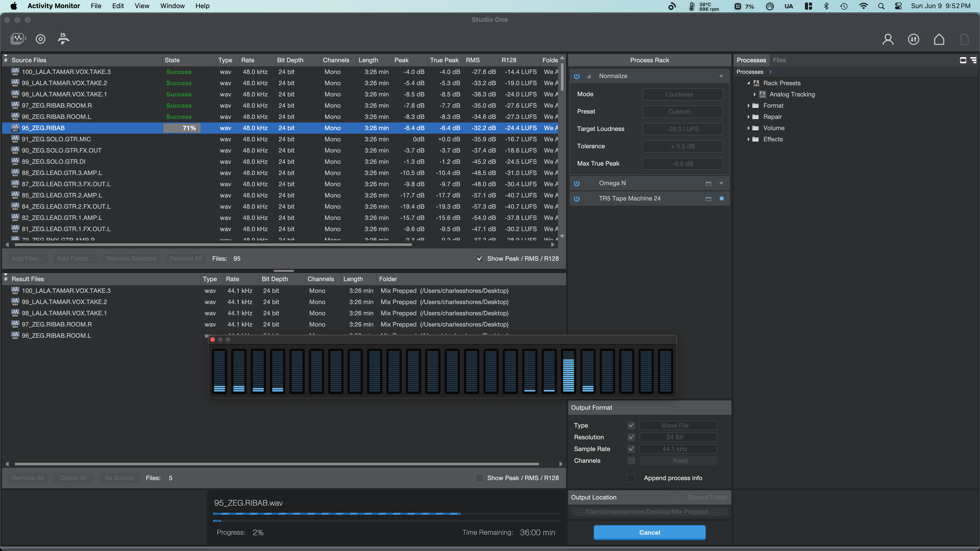Image resolution: width=980 pixels, height=551 pixels.
Task: Cancel the batch processing
Action: click(x=650, y=532)
